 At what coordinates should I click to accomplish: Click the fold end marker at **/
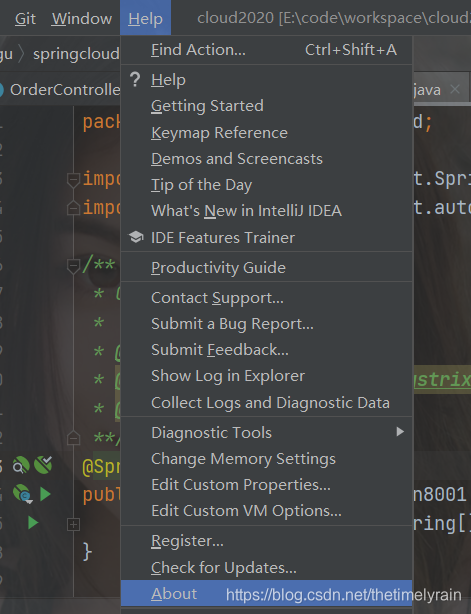coord(73,438)
